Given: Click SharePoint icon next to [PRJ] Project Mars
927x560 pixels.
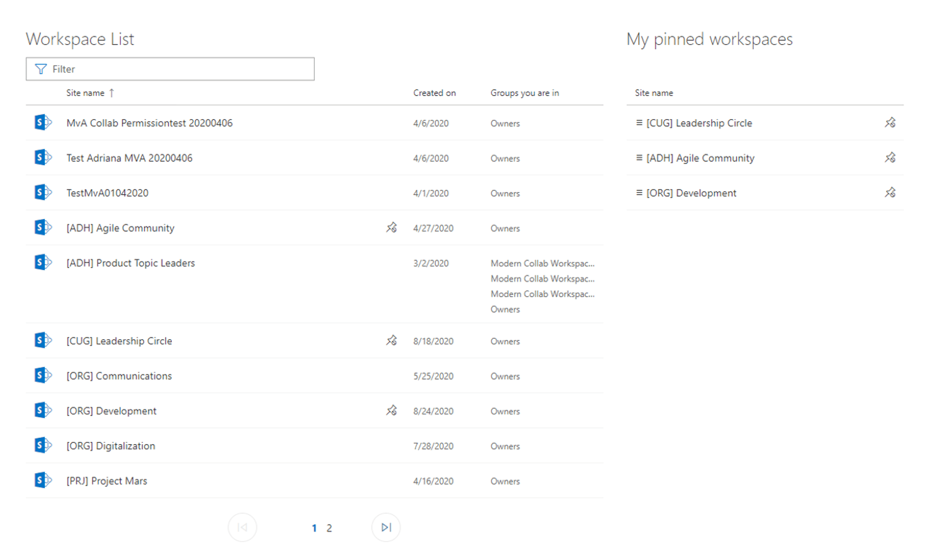Looking at the screenshot, I should (x=43, y=480).
